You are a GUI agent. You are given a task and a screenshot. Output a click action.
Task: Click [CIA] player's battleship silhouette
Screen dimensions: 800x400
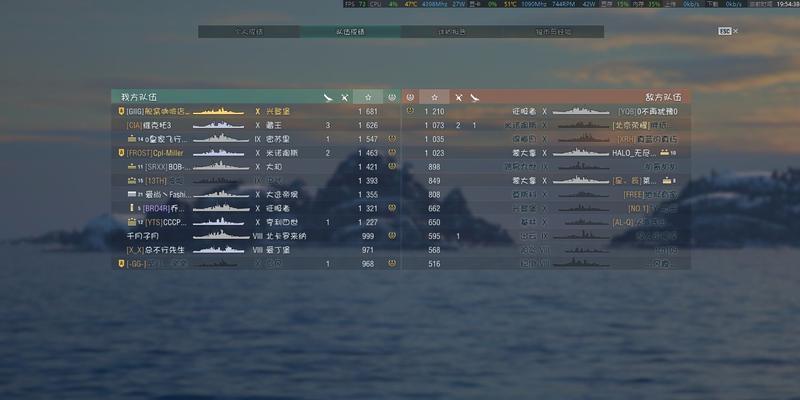pos(218,125)
